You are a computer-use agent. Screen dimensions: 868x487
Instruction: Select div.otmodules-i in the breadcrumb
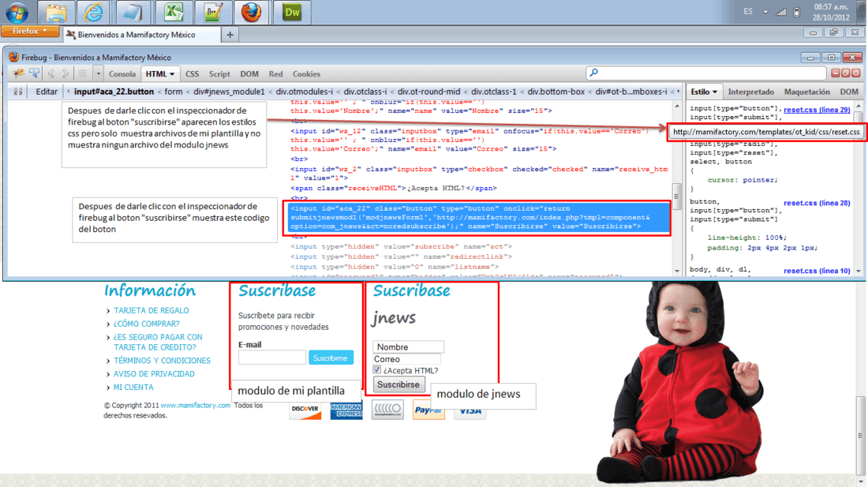(305, 92)
